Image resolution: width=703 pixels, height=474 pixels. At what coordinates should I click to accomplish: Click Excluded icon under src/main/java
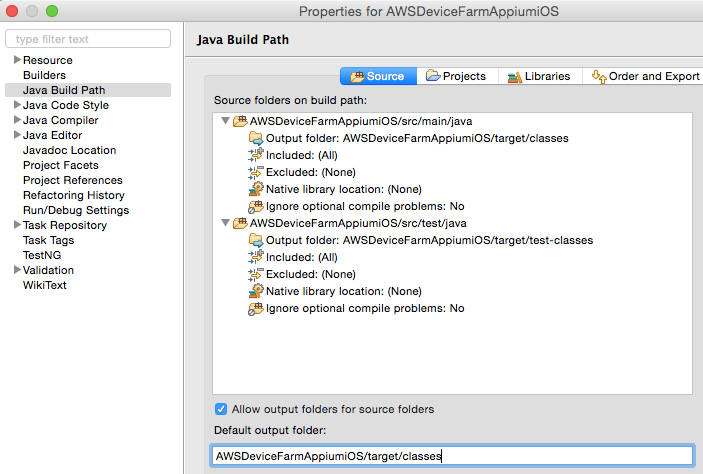click(256, 172)
